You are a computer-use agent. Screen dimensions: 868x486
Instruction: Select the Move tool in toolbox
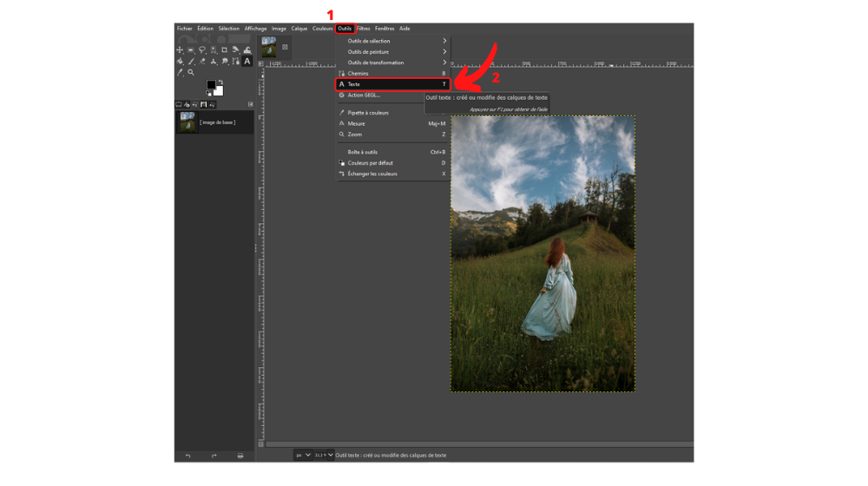coord(180,49)
